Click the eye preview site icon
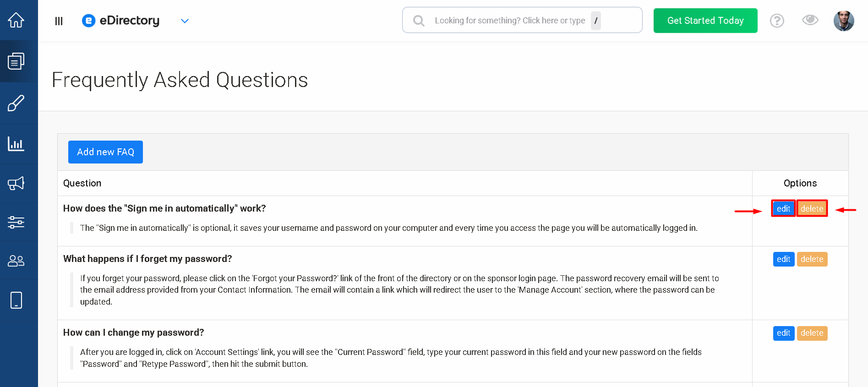Viewport: 868px width, 387px height. click(810, 20)
